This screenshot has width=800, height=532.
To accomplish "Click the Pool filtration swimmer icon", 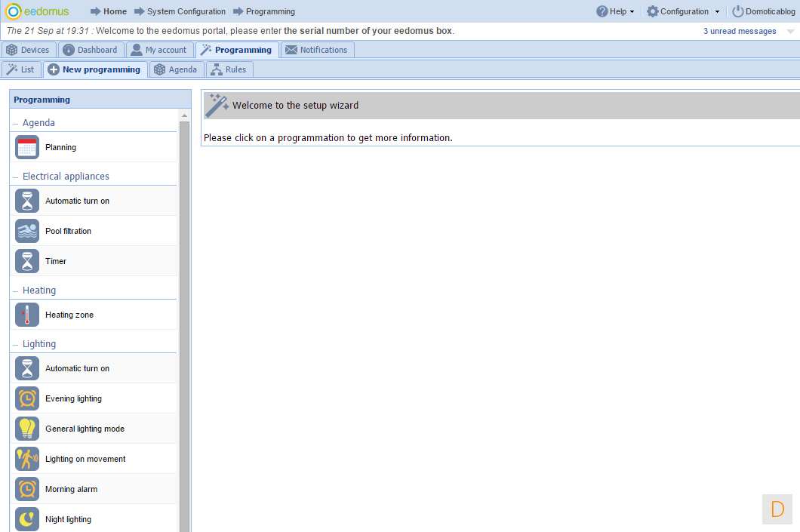I will point(27,231).
